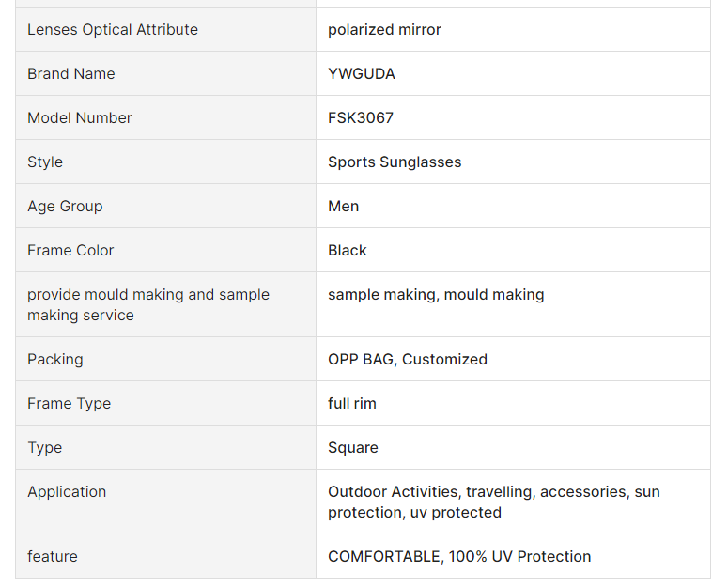
Task: Click 'COMFORTABLE, 100% UV Protection' feature value
Action: coord(459,557)
